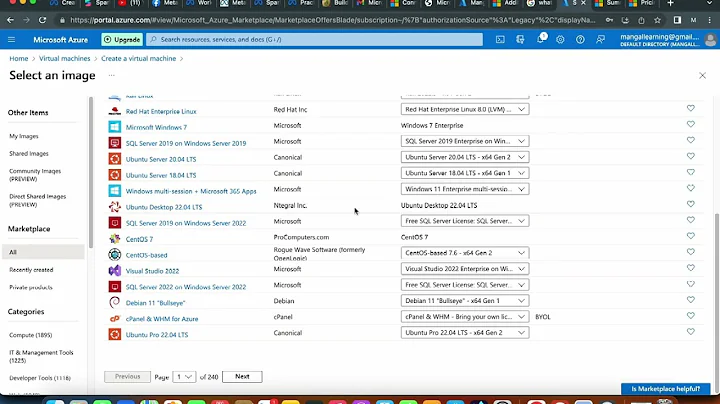Select My Images in the sidebar
Image resolution: width=720 pixels, height=404 pixels.
(24, 136)
